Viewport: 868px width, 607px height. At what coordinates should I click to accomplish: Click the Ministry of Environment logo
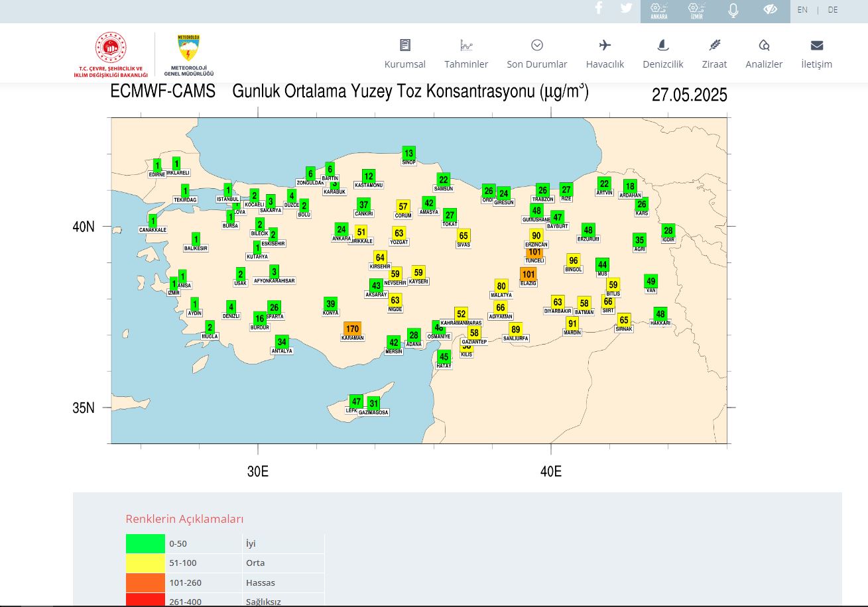[111, 55]
